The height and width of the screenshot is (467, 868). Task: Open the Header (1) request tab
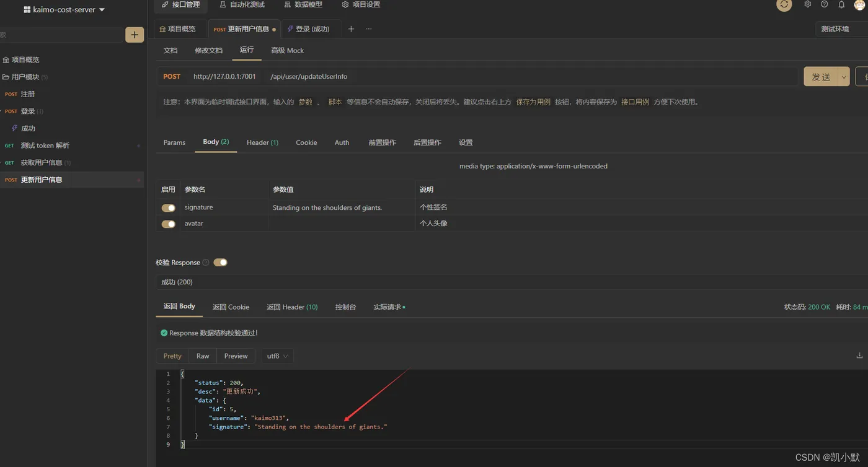pyautogui.click(x=262, y=142)
